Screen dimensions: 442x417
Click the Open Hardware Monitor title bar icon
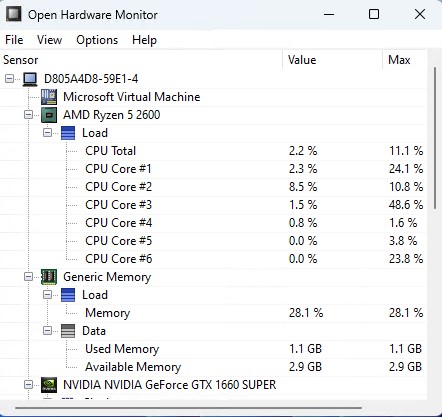(14, 14)
